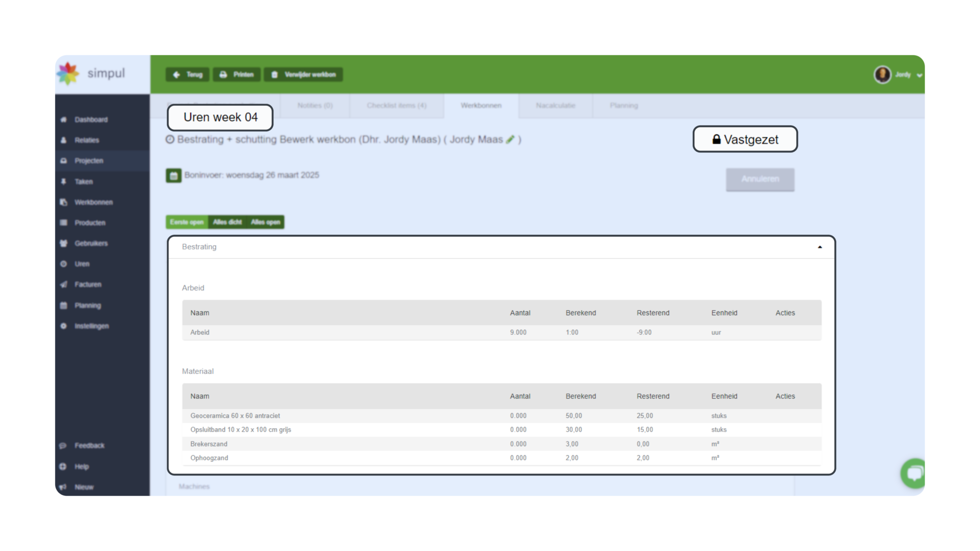Click the Printen button
980x551 pixels.
click(237, 75)
